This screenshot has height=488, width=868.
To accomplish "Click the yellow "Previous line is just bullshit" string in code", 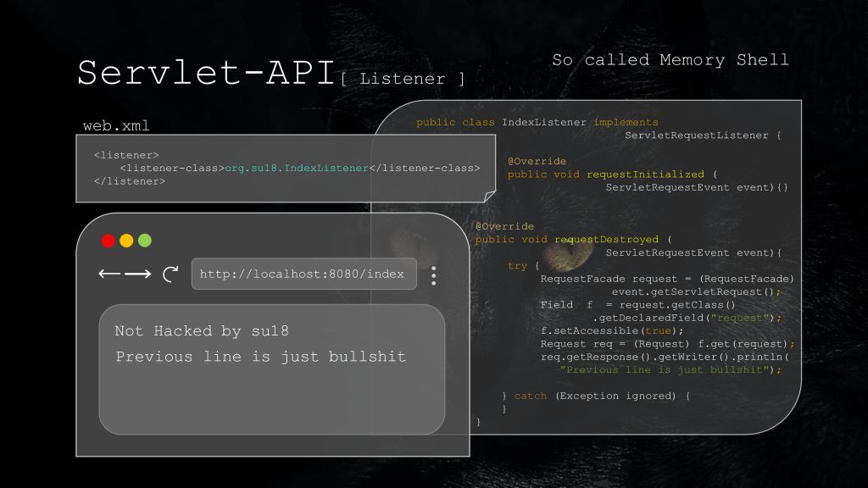I will point(666,369).
